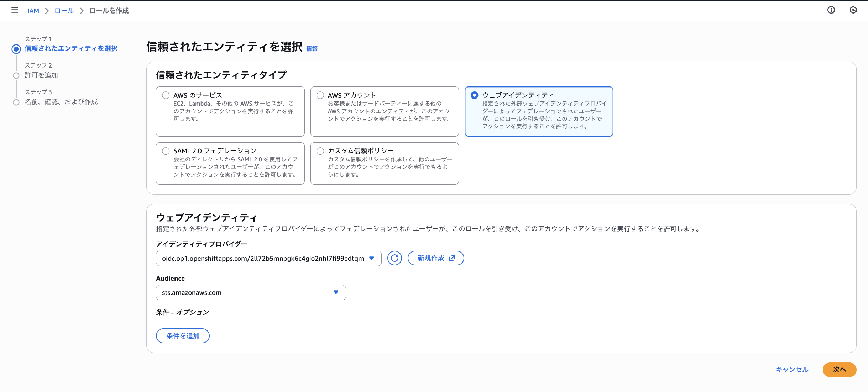Click the Step 2 progress indicator circle

click(x=16, y=75)
